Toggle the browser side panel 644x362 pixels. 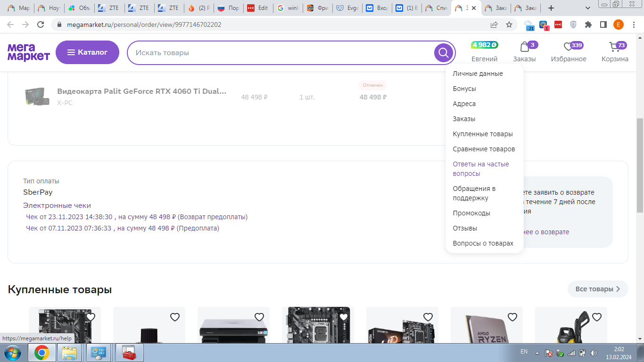[603, 25]
